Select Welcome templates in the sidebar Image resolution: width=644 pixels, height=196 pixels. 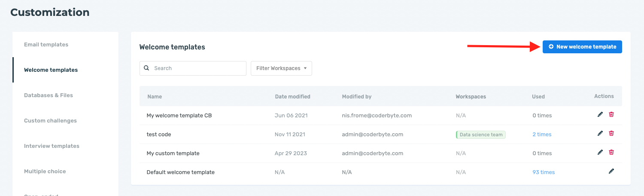(x=51, y=70)
